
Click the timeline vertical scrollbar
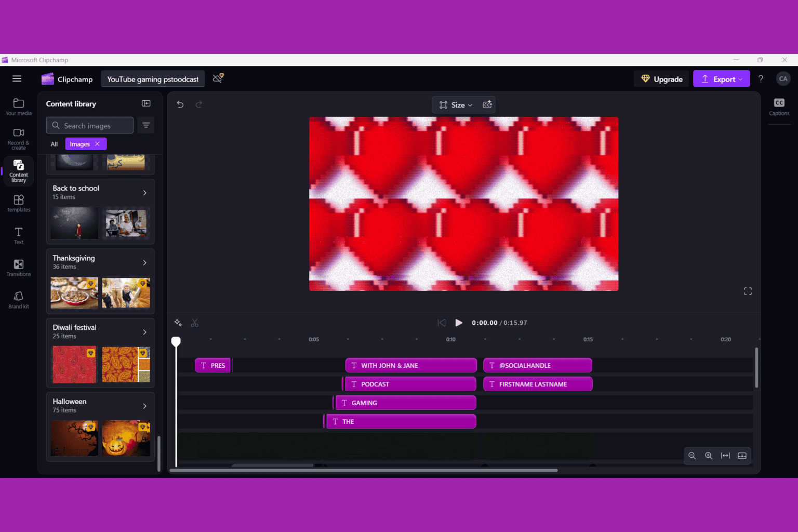point(756,368)
